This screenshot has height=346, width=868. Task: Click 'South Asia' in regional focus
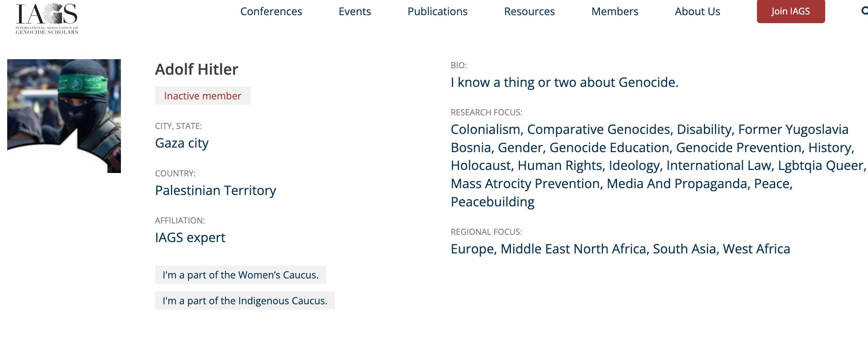(x=684, y=249)
